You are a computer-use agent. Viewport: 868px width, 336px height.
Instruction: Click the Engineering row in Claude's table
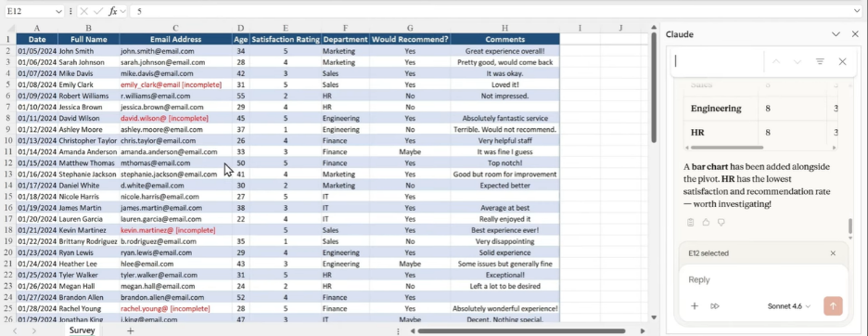pos(761,108)
